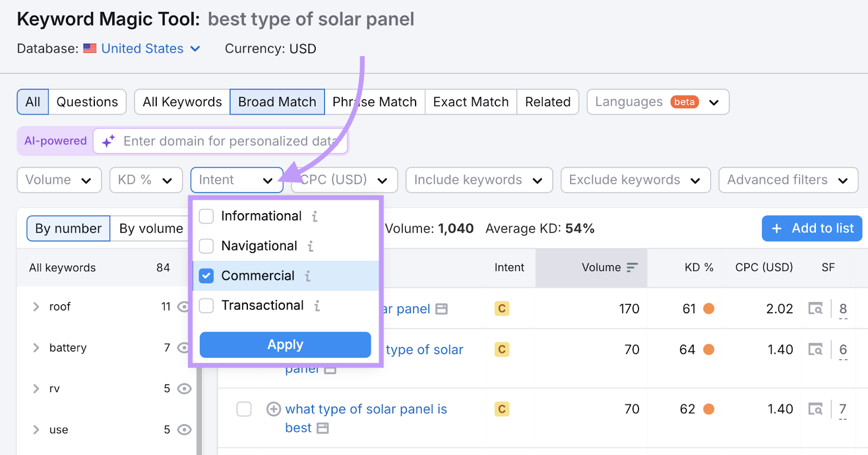Open the SERP preview icon for the first keyword
The image size is (868, 455).
[815, 308]
